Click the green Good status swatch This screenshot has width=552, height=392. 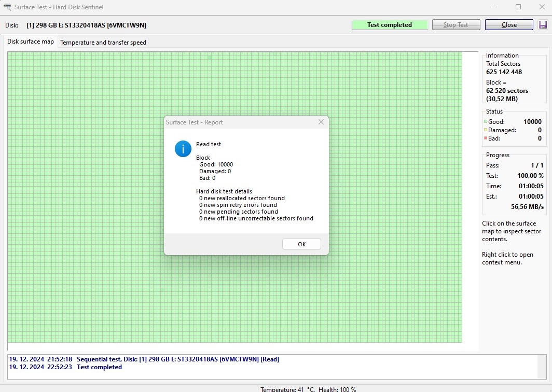pos(486,122)
